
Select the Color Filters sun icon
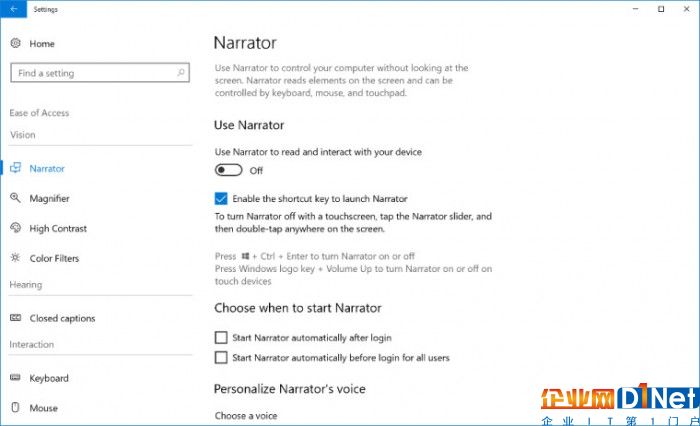point(16,258)
